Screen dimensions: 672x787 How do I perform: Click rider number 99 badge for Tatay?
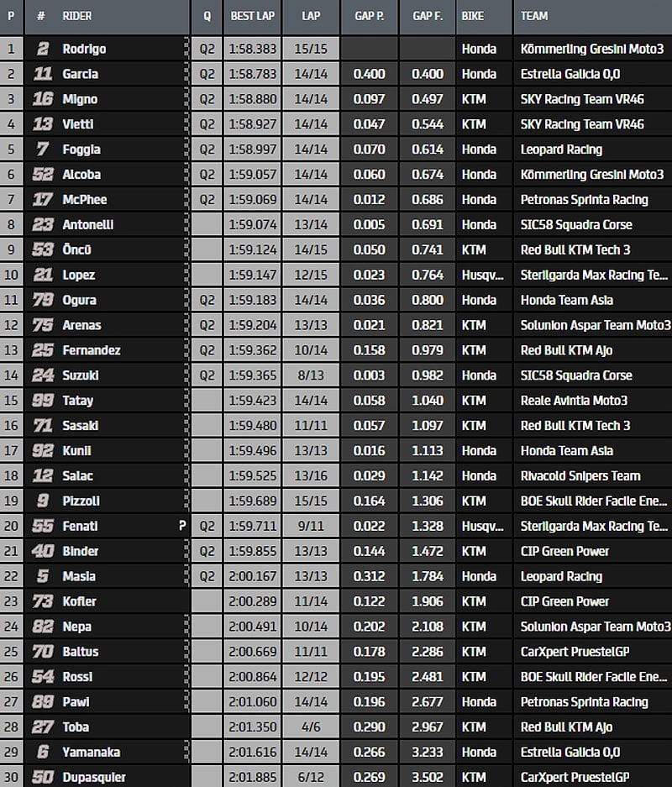pyautogui.click(x=41, y=401)
